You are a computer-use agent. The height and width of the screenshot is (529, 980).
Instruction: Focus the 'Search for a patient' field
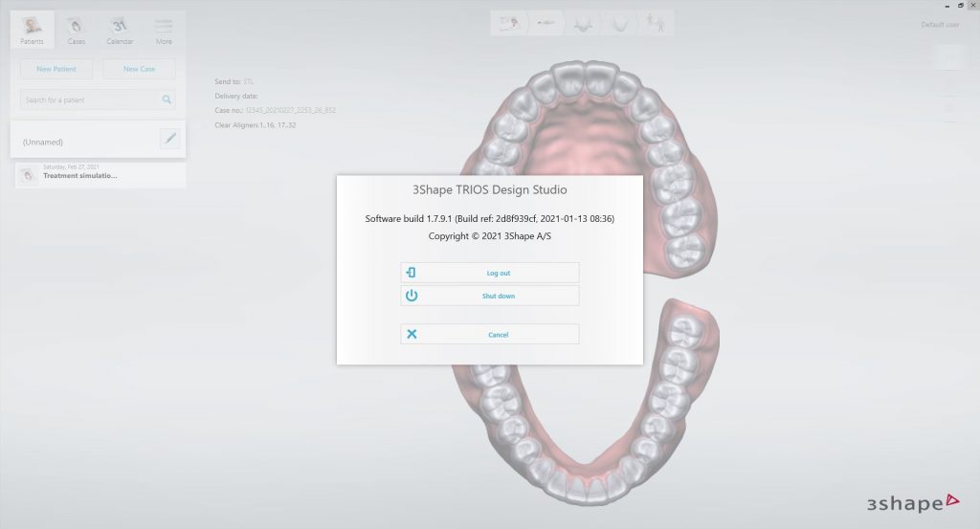point(88,99)
